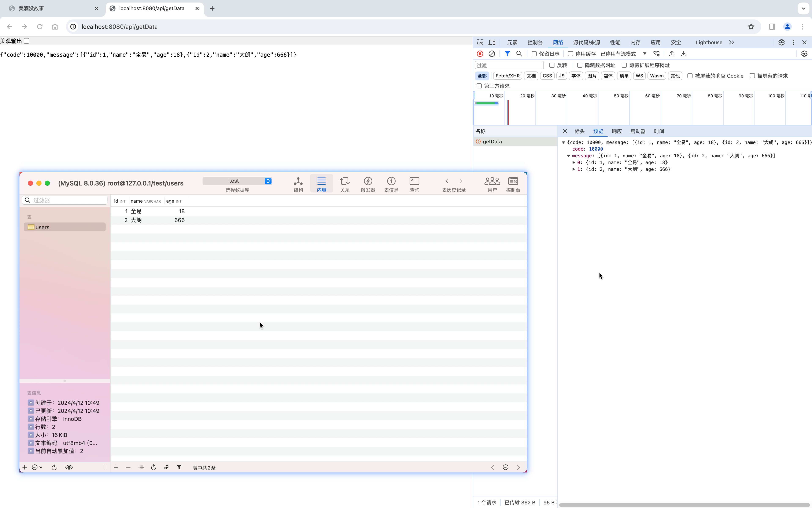Image resolution: width=812 pixels, height=508 pixels.
Task: Select the getData network request
Action: [492, 142]
